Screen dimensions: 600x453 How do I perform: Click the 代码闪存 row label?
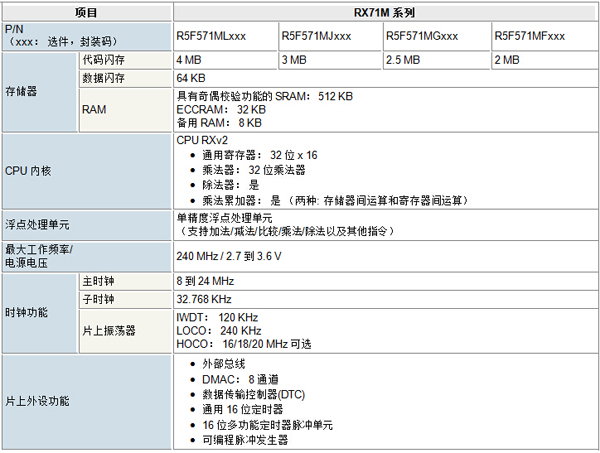pyautogui.click(x=104, y=60)
